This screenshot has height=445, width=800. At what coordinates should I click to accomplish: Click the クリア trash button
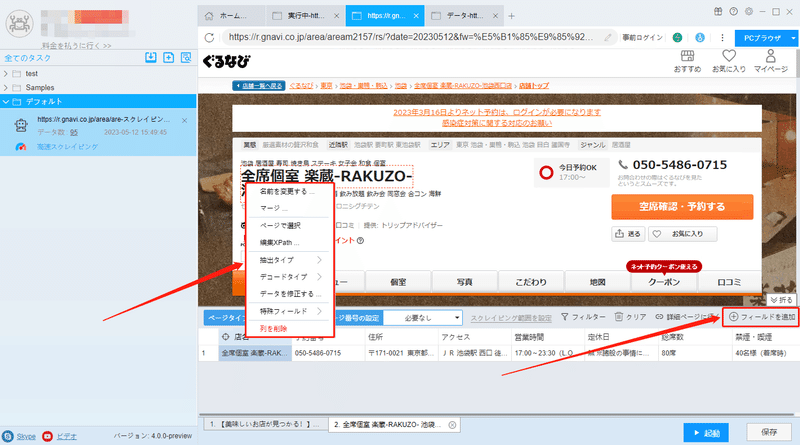click(x=630, y=317)
